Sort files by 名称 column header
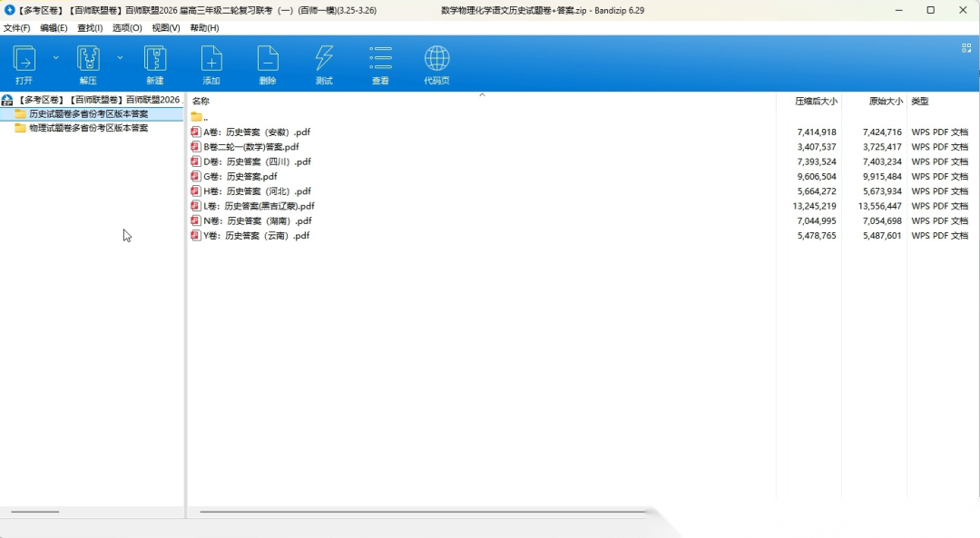980x538 pixels. coord(201,102)
